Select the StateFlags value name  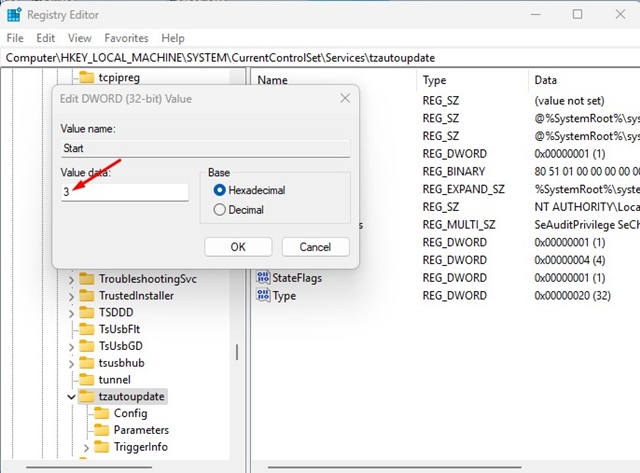coord(297,278)
